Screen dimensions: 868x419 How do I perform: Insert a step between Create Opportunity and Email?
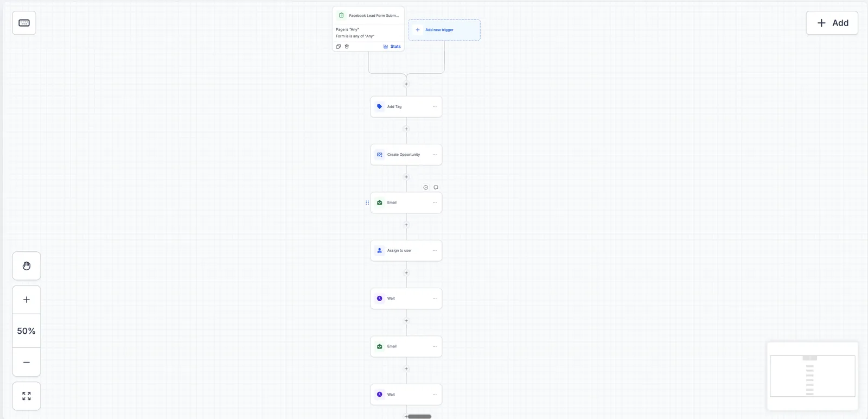[406, 177]
